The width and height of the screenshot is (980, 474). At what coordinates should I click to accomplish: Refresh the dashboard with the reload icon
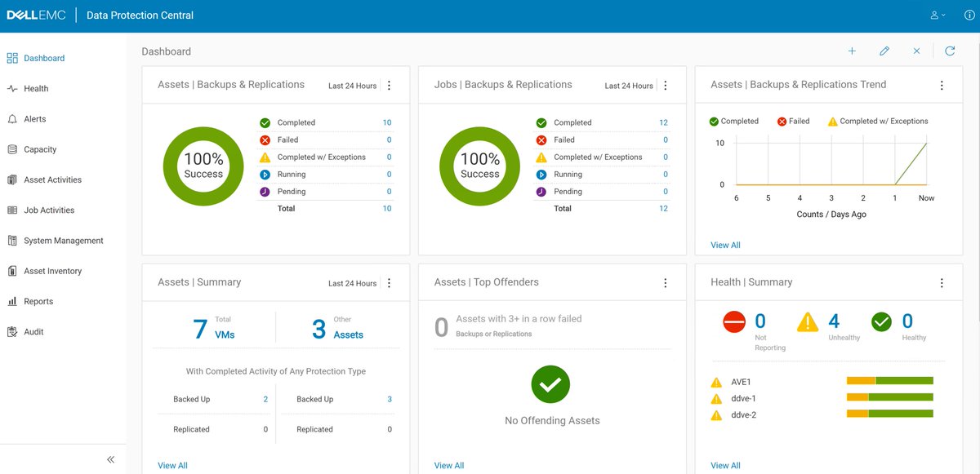tap(950, 51)
